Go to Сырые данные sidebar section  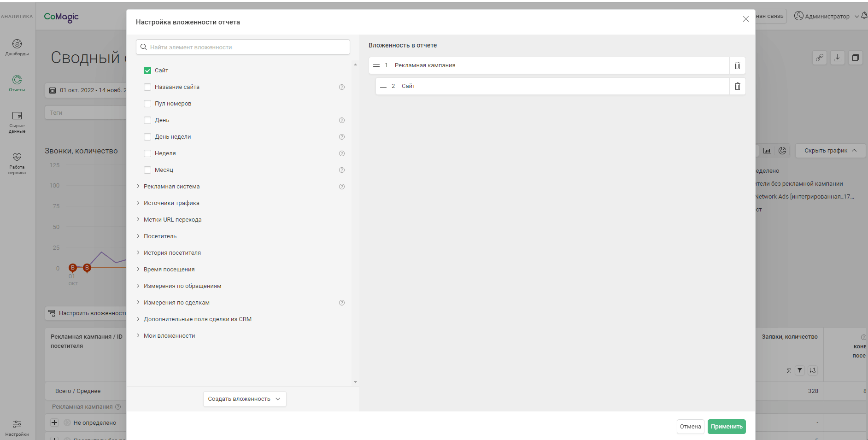coord(17,121)
